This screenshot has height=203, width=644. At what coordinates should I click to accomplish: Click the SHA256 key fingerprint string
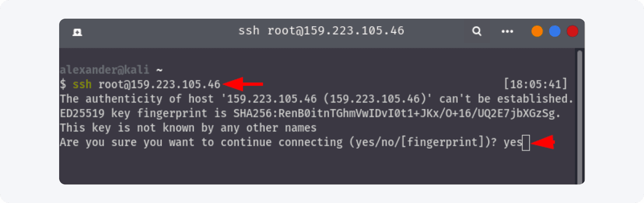coord(396,113)
